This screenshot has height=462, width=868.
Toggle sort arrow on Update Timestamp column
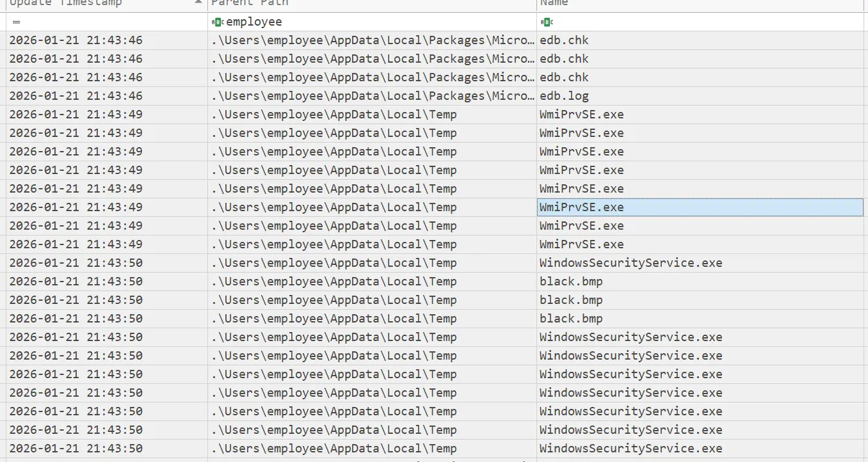[x=198, y=3]
